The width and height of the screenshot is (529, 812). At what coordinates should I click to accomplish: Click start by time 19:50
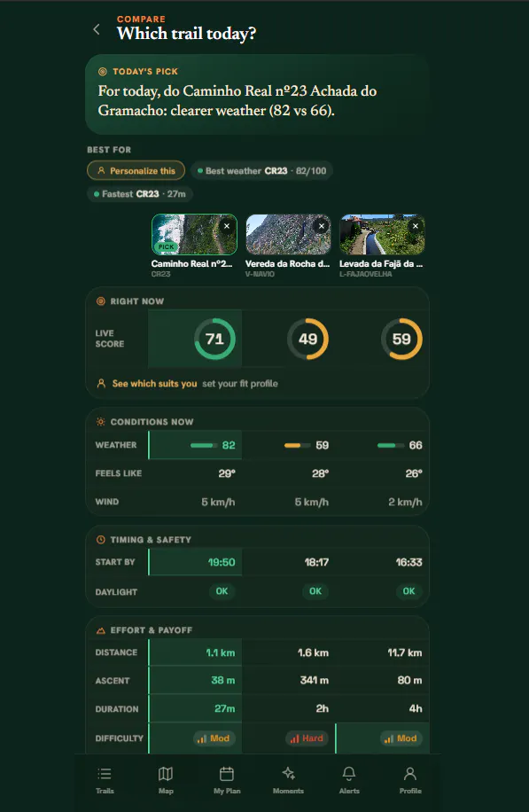click(x=222, y=562)
